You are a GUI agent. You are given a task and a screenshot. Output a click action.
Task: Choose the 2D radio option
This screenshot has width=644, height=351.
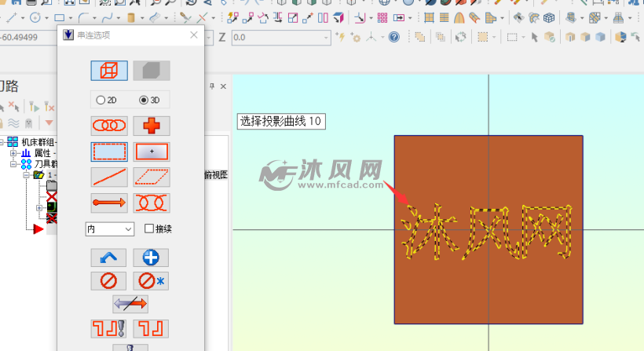tap(106, 100)
